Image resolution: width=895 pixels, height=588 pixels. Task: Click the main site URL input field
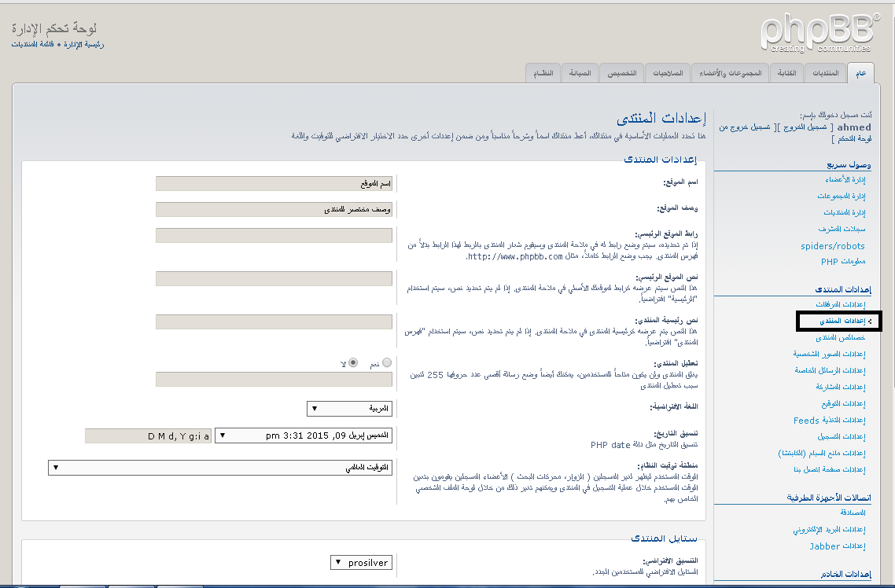(274, 236)
